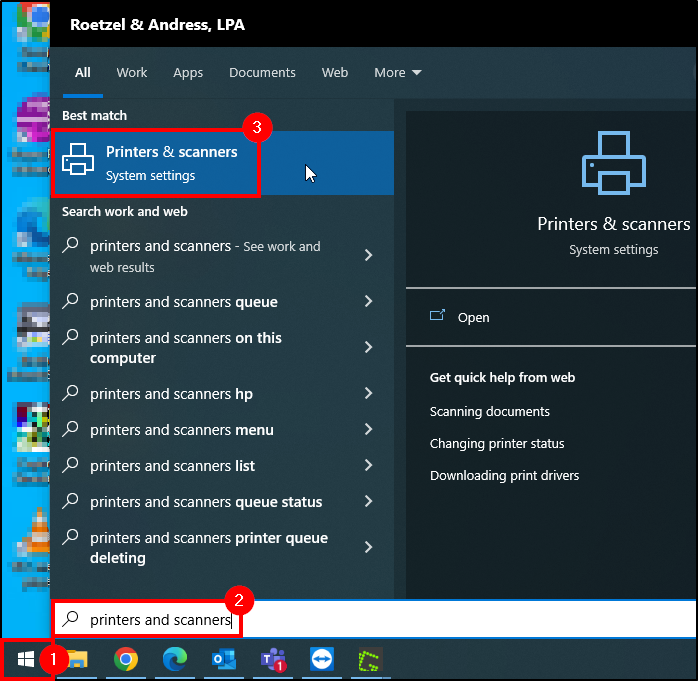
Task: Open 'Changing printer status' help link
Action: (x=497, y=444)
